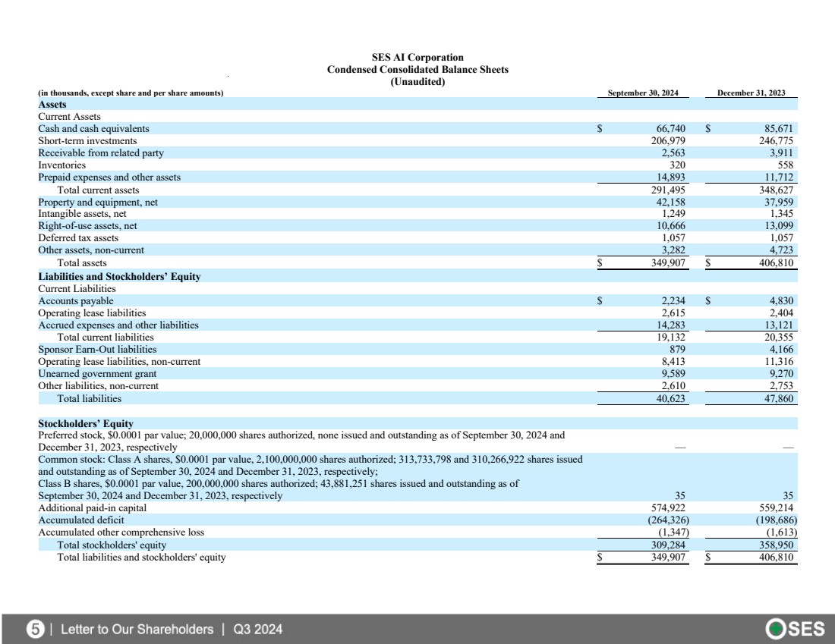The width and height of the screenshot is (835, 644).
Task: Click the 'December 31, 2023' column header
Action: tap(751, 93)
